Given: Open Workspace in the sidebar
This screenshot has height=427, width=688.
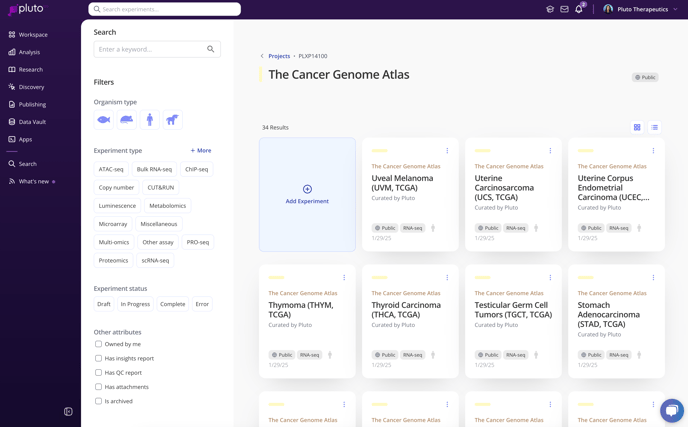Looking at the screenshot, I should click(28, 35).
